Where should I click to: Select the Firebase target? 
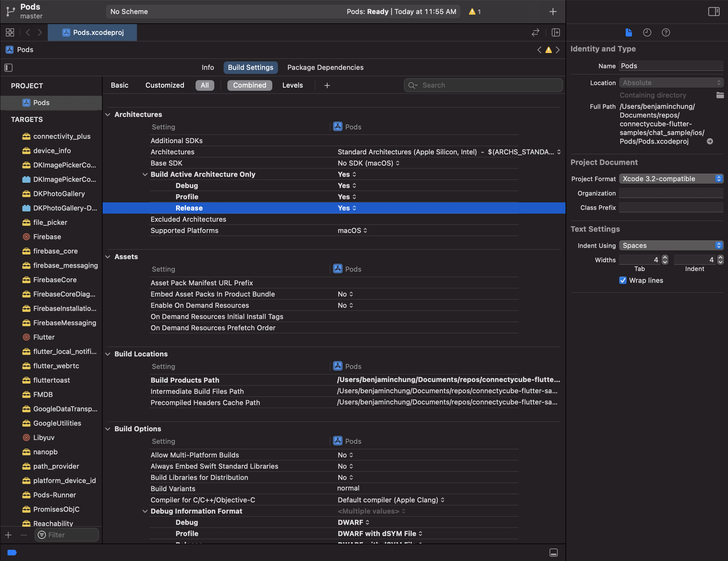(x=47, y=237)
